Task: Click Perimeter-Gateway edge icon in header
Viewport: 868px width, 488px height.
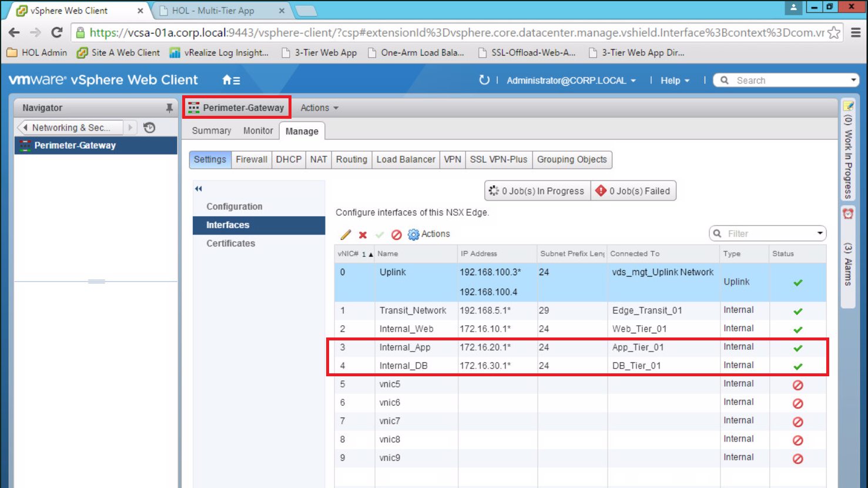Action: [194, 108]
